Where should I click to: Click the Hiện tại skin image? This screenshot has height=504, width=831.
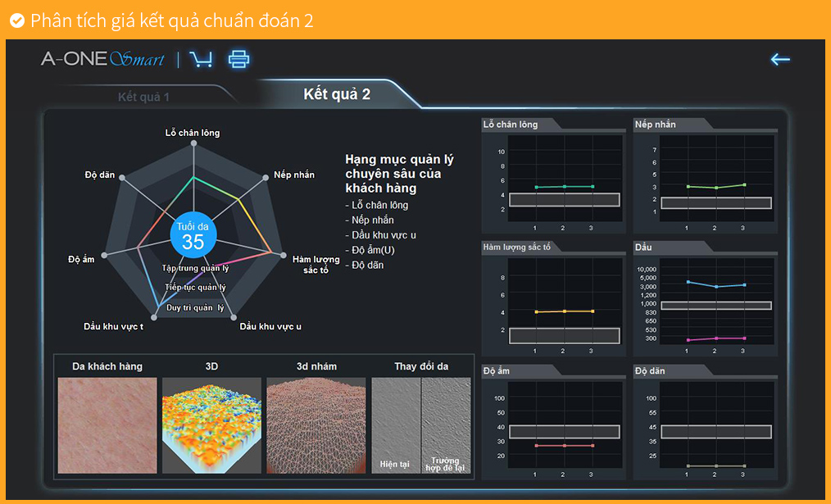(x=396, y=425)
